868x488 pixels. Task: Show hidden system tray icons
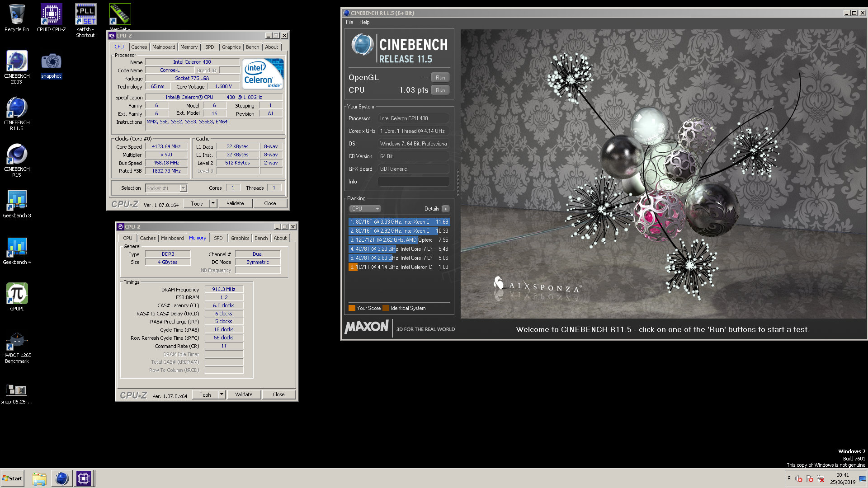click(x=789, y=478)
